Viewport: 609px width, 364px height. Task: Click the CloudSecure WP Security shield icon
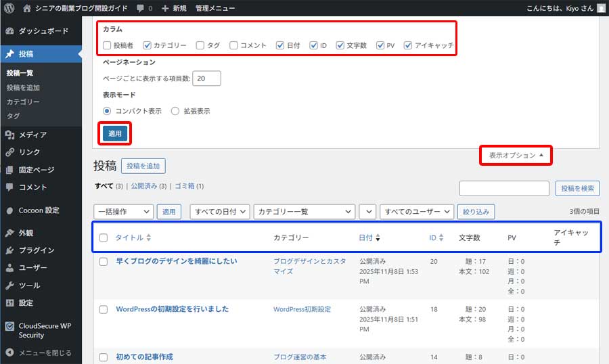(x=9, y=326)
